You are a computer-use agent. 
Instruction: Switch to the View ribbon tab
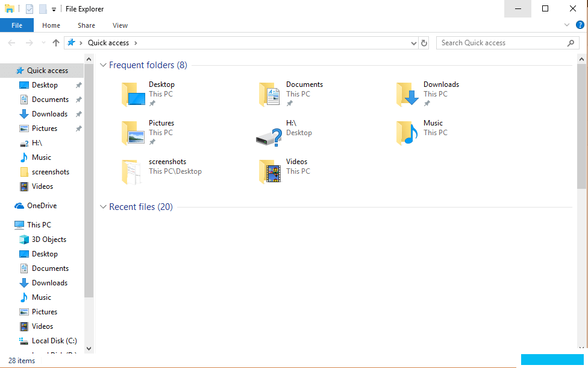[120, 25]
